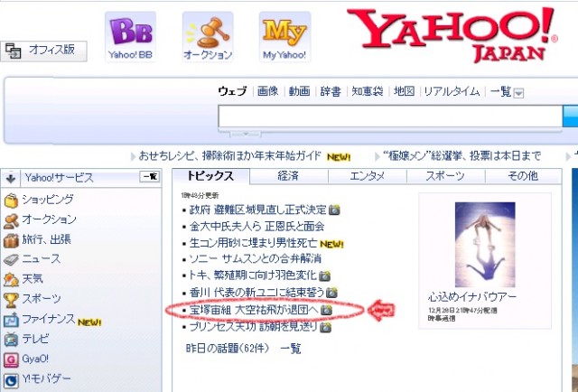Image resolution: width=578 pixels, height=392 pixels.
Task: Open headline 生コン用砂に埋まり男性死亡
Action: pos(253,243)
